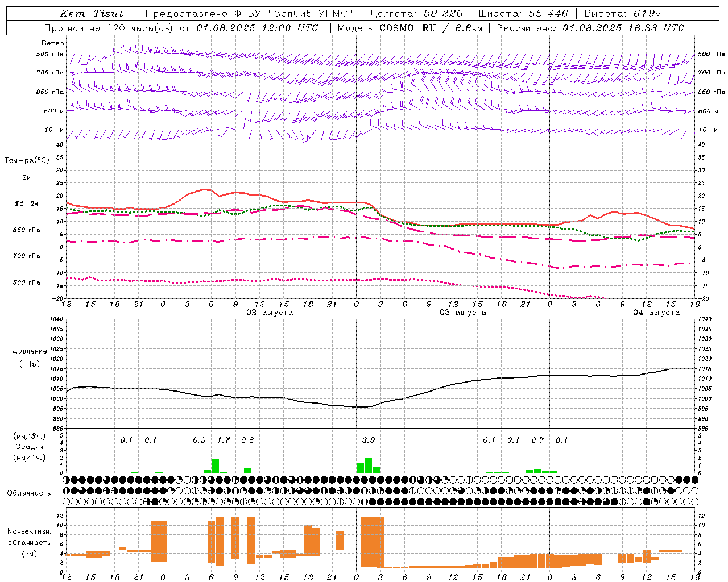Click the forecast start time 01.08.2025 12:00 UTC
Screen dimensions: 728x582
tap(257, 28)
